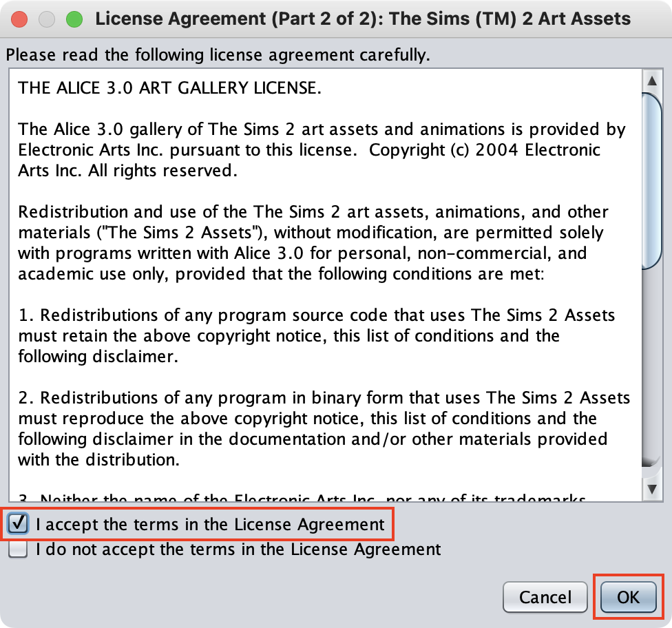
Task: Click condition 1 about source code redistributions
Action: (x=316, y=336)
